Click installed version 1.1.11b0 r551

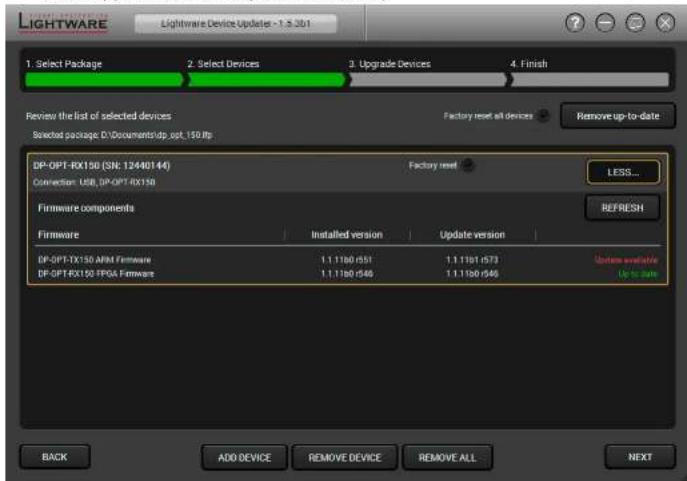pos(347,260)
